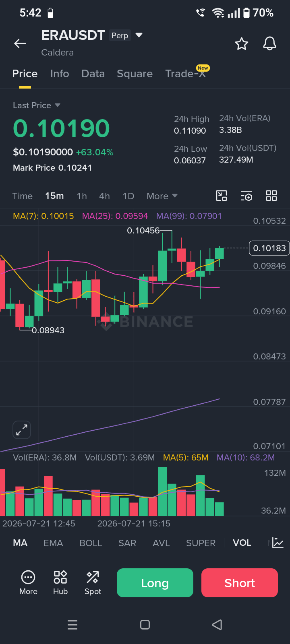The height and width of the screenshot is (644, 290).
Task: Open Android recent apps menu button
Action: point(72,625)
